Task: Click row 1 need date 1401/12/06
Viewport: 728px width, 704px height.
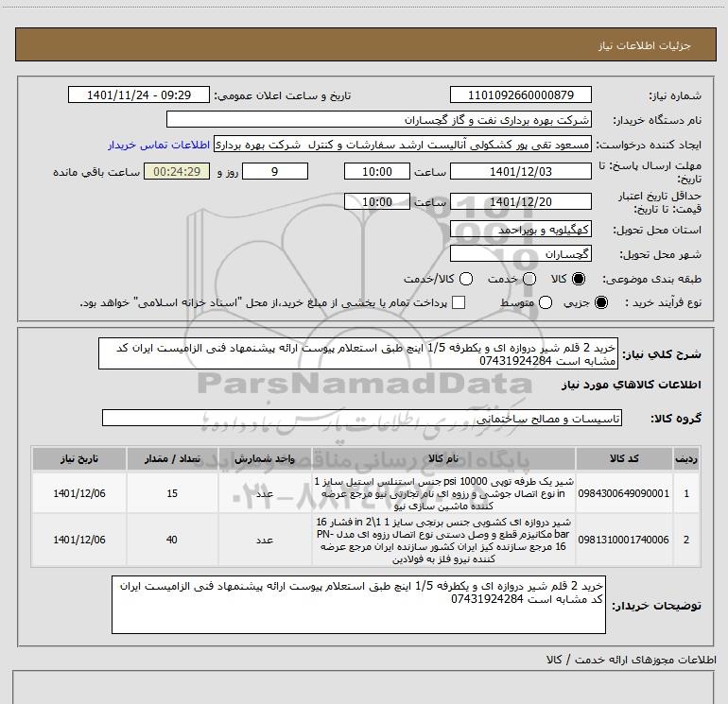Action: pyautogui.click(x=78, y=493)
